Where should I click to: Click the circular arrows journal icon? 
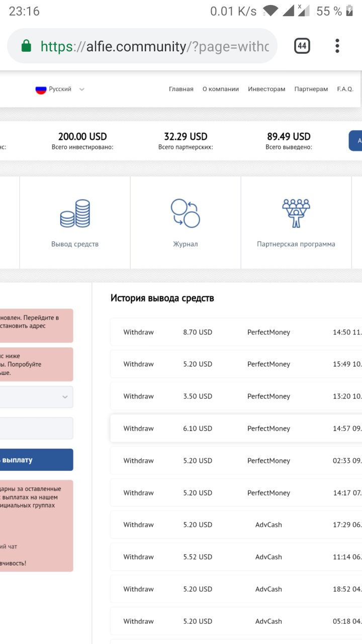pyautogui.click(x=186, y=213)
